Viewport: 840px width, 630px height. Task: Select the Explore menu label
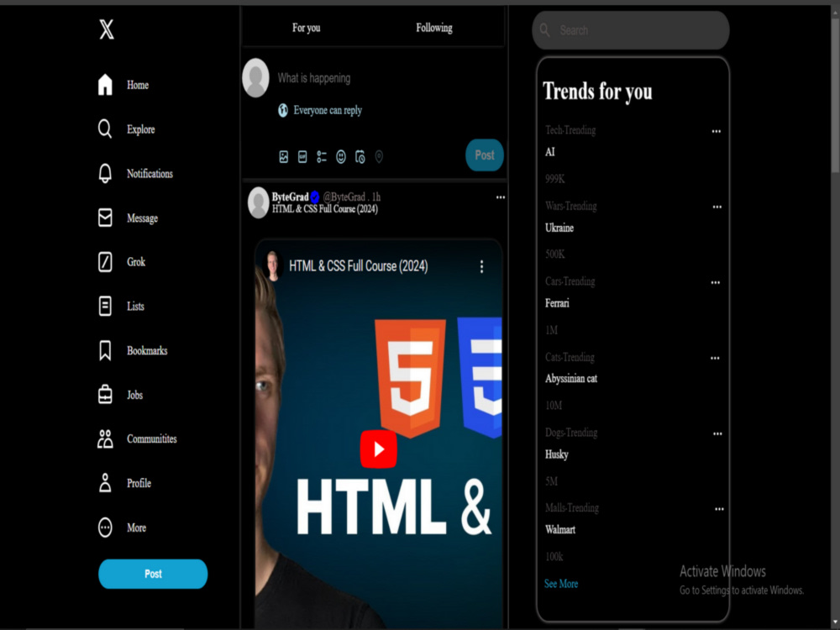pyautogui.click(x=141, y=129)
